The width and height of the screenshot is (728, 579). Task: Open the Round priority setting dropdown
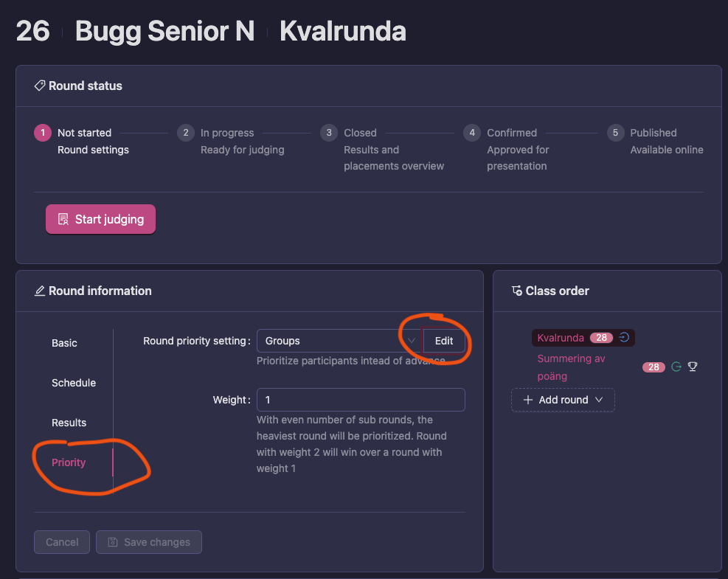click(339, 341)
